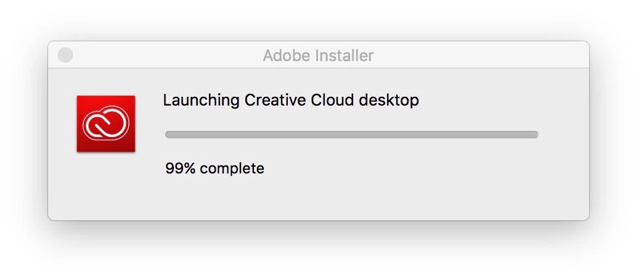
Task: Click the left end of progress bar
Action: 169,135
